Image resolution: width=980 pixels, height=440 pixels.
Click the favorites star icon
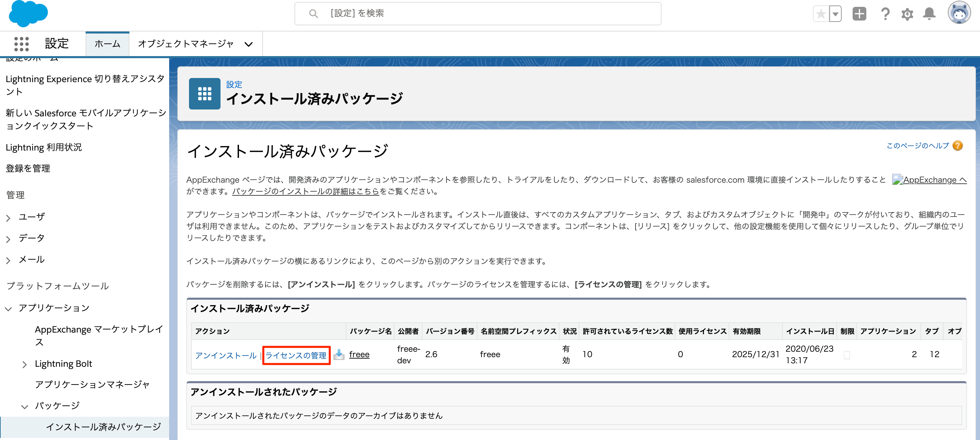click(x=821, y=14)
